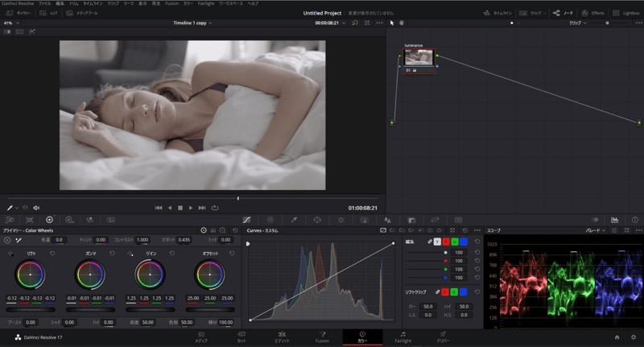Click the Lift black point picker

11,254
